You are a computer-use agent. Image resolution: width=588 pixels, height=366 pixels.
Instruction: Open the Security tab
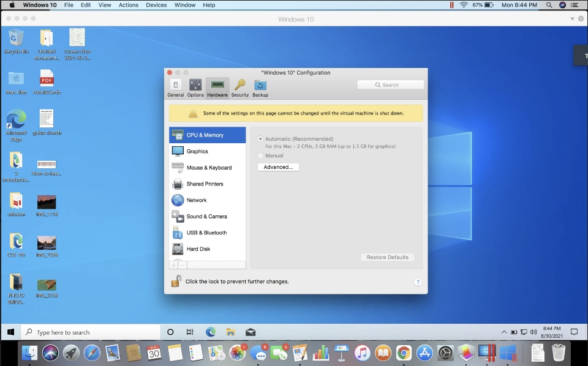tap(240, 88)
